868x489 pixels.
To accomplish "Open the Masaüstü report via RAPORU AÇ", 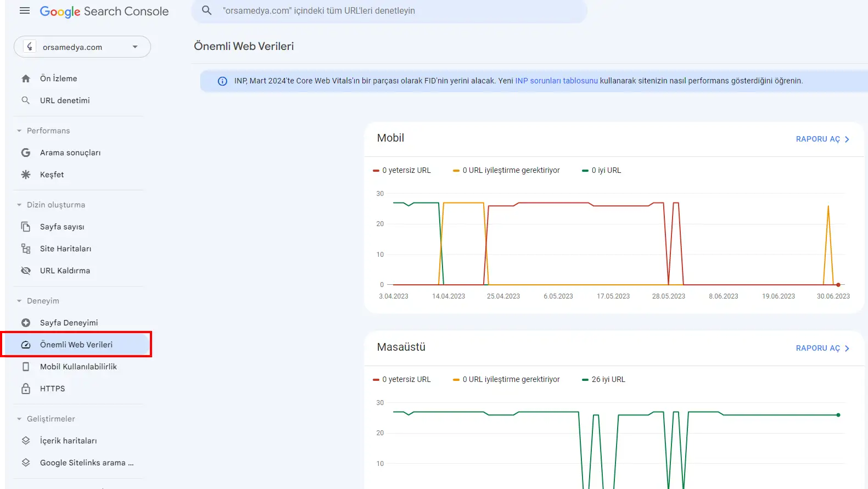I will click(822, 349).
